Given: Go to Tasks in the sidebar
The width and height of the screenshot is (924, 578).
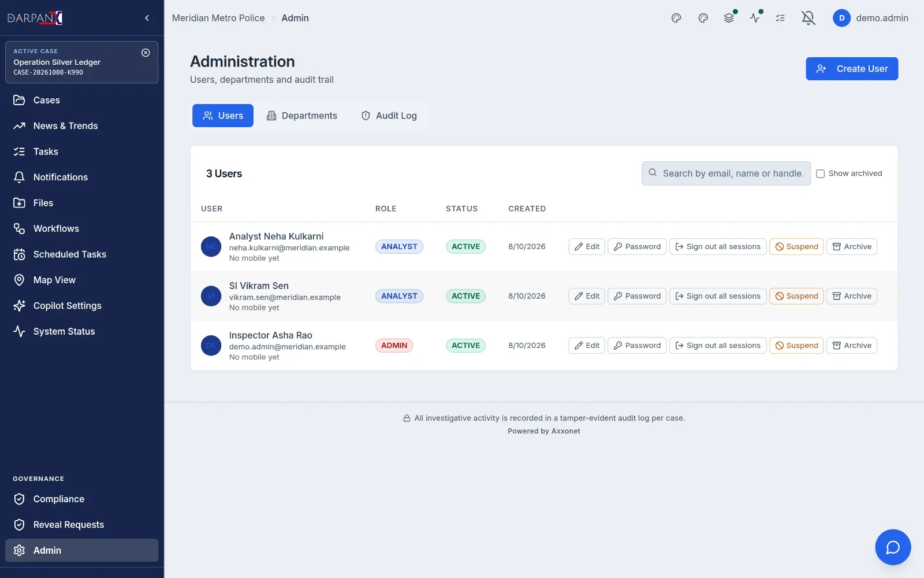Looking at the screenshot, I should click(81, 151).
